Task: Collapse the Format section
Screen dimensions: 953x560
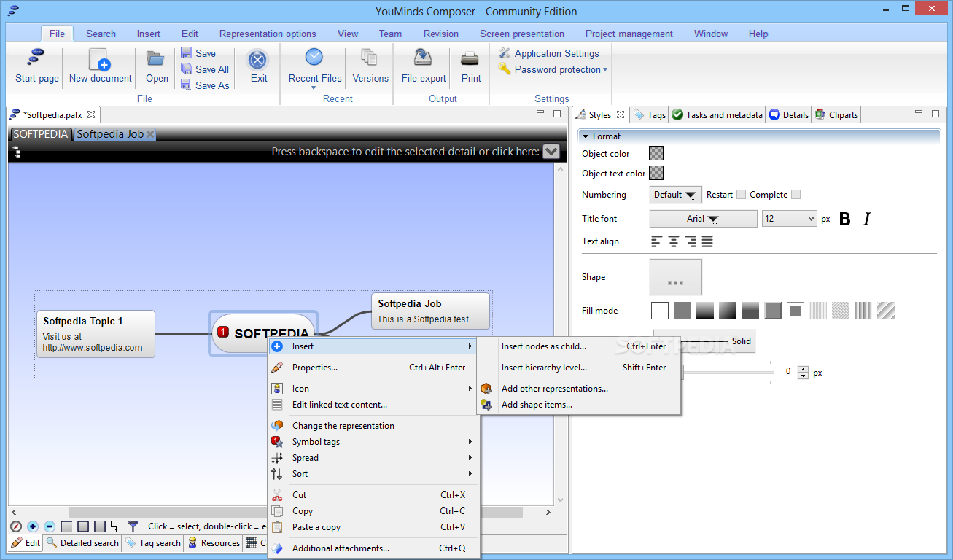Action: click(x=586, y=136)
